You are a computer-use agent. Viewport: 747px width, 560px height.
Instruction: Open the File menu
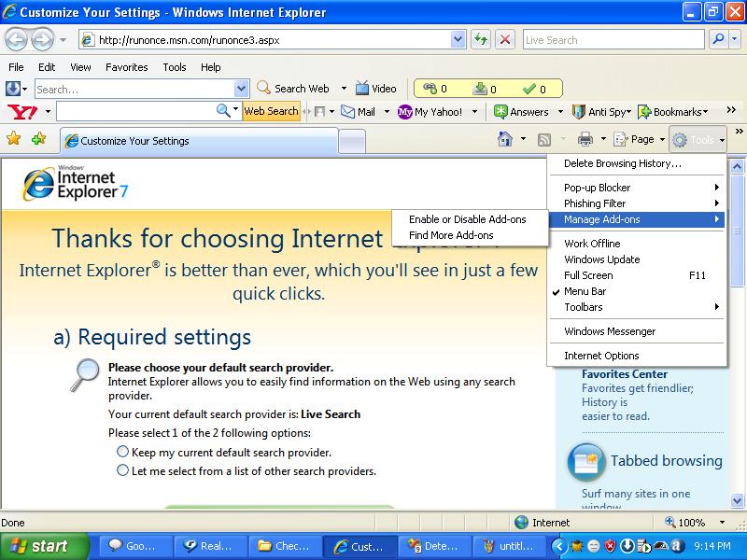16,67
